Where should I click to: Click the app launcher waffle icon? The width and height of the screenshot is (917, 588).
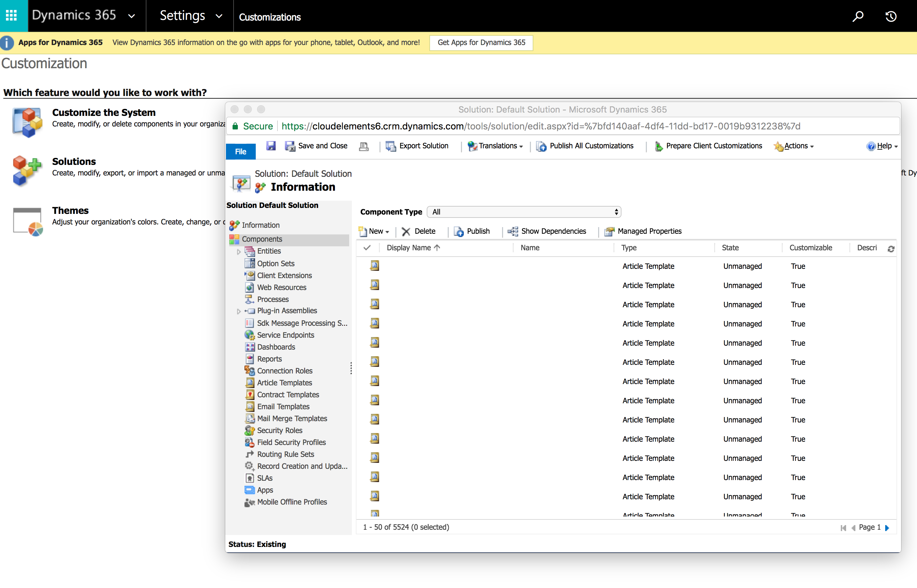12,15
